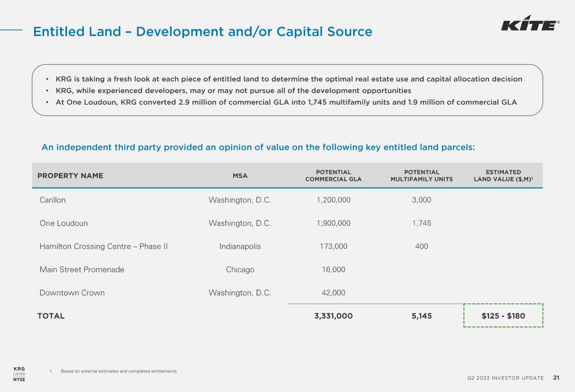The width and height of the screenshot is (575, 392).
Task: Click the KRG Listed NYSE badge
Action: click(19, 374)
